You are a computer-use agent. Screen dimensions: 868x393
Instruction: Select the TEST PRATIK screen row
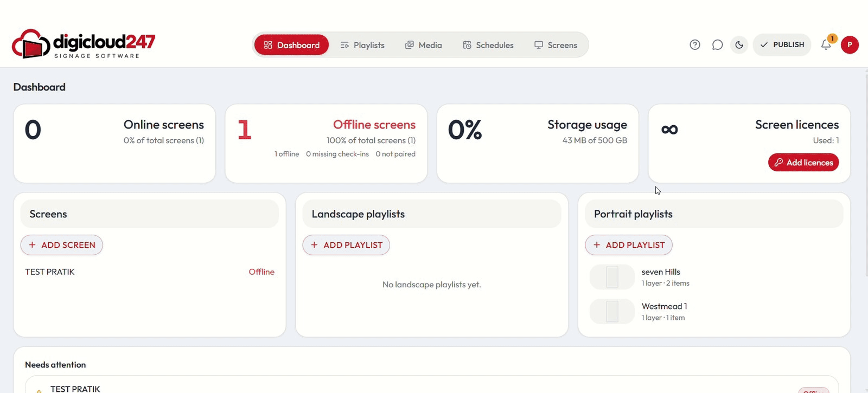(x=150, y=272)
